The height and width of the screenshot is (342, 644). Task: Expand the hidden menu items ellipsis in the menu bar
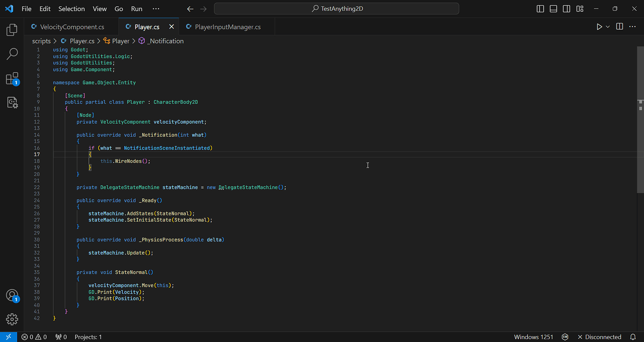tap(156, 9)
